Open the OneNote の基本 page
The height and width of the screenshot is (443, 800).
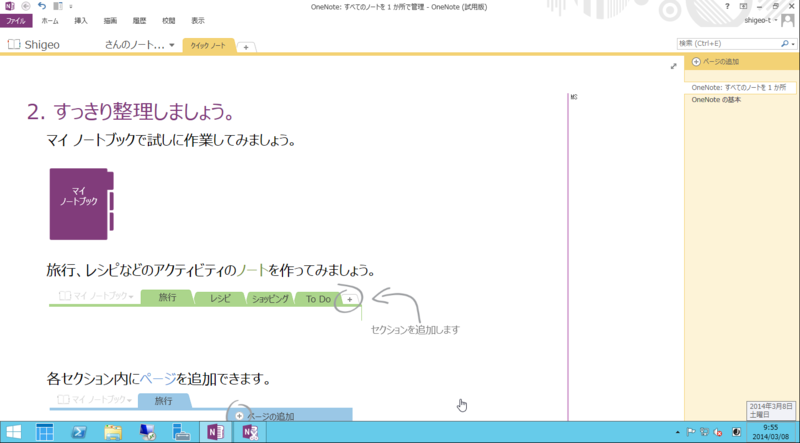(716, 100)
